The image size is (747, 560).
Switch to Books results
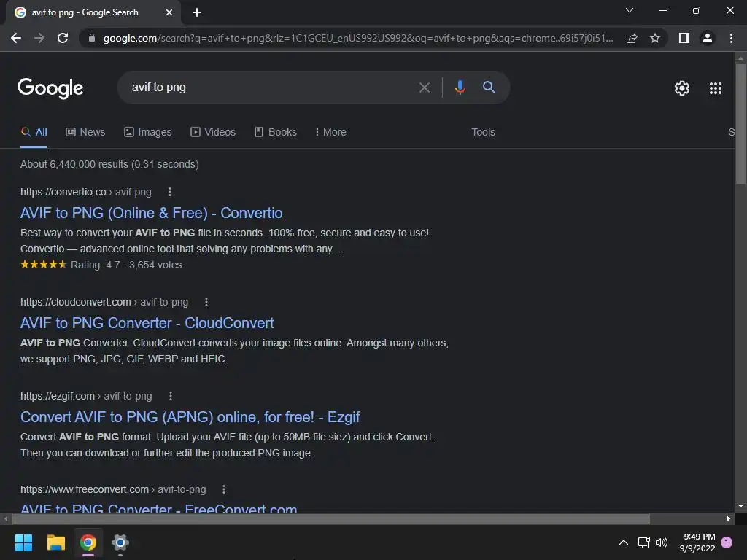coord(275,133)
